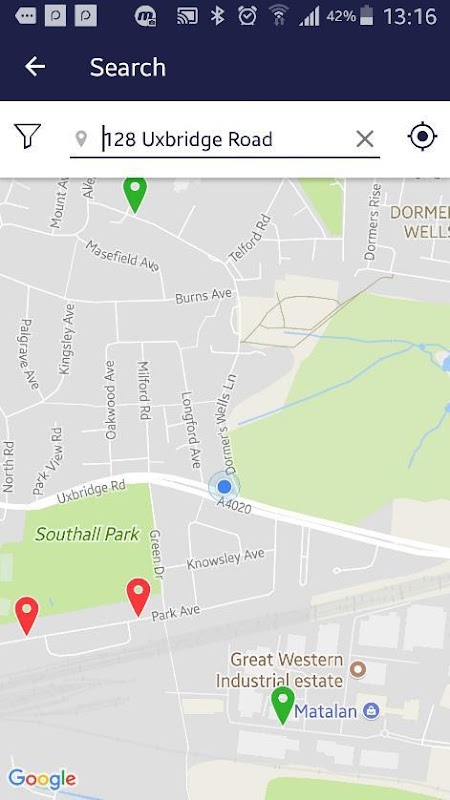The image size is (450, 800).
Task: Click the Google logo on the map
Action: tap(42, 780)
